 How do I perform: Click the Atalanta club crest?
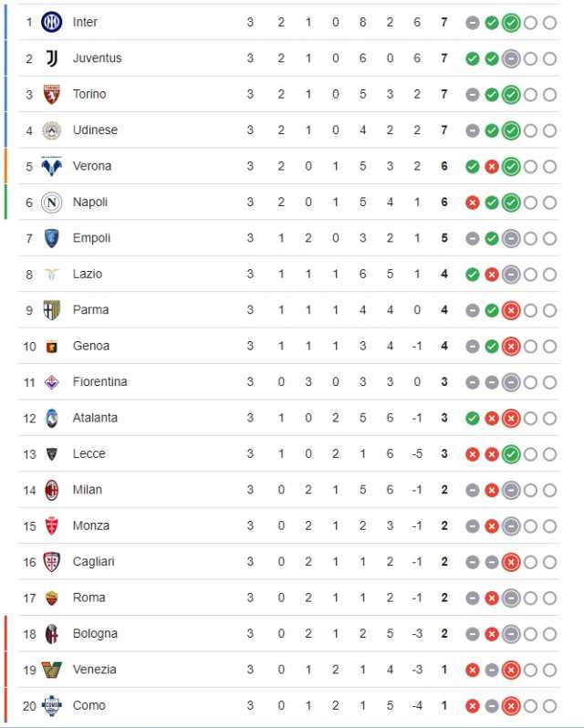point(51,419)
